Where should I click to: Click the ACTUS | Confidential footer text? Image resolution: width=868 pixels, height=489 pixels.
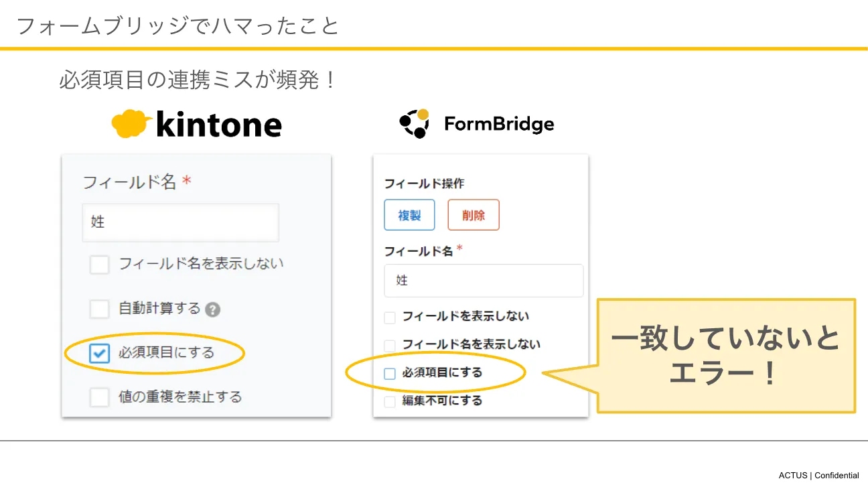pos(818,476)
